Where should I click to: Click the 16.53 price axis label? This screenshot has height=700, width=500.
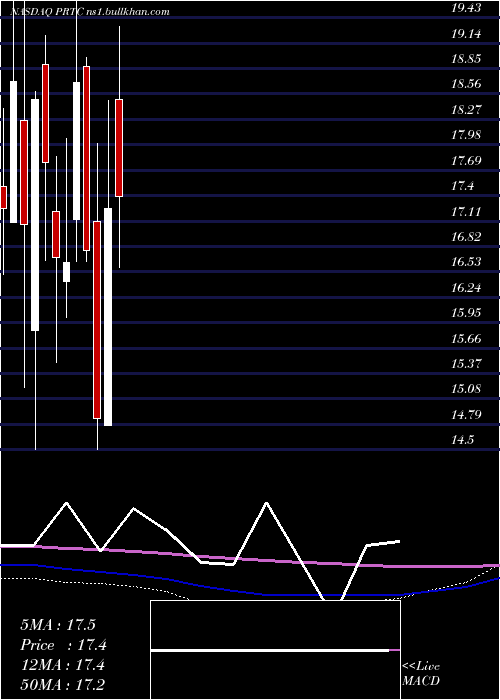coord(466,262)
